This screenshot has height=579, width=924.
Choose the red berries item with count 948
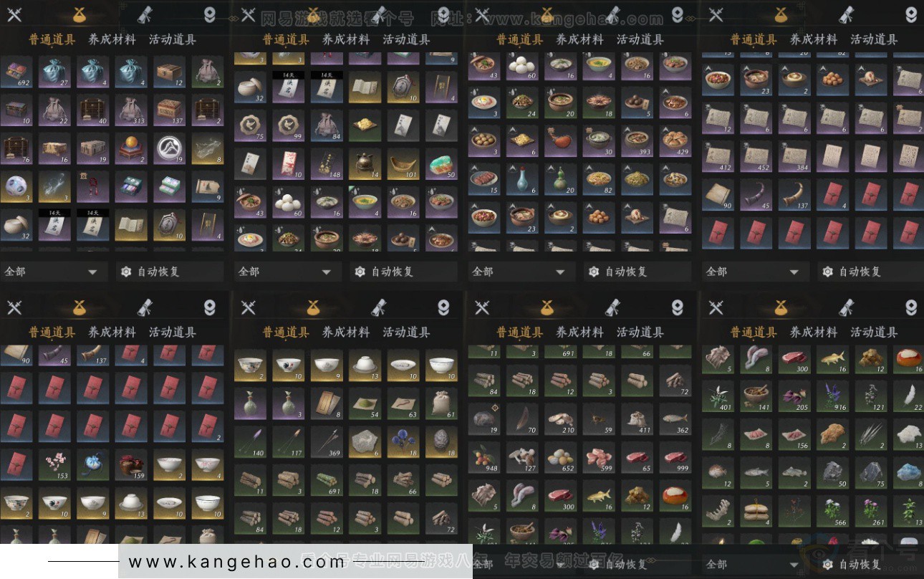point(484,456)
